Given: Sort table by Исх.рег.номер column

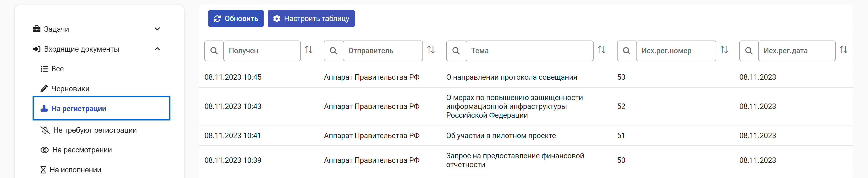Looking at the screenshot, I should click(724, 50).
